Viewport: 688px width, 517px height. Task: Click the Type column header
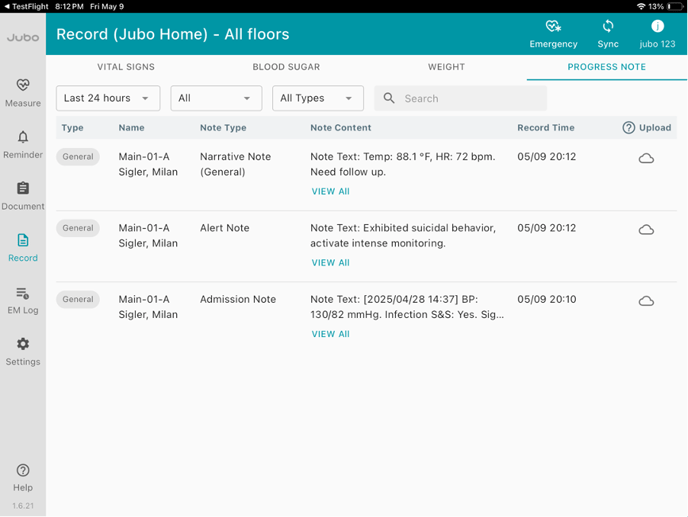click(x=72, y=128)
